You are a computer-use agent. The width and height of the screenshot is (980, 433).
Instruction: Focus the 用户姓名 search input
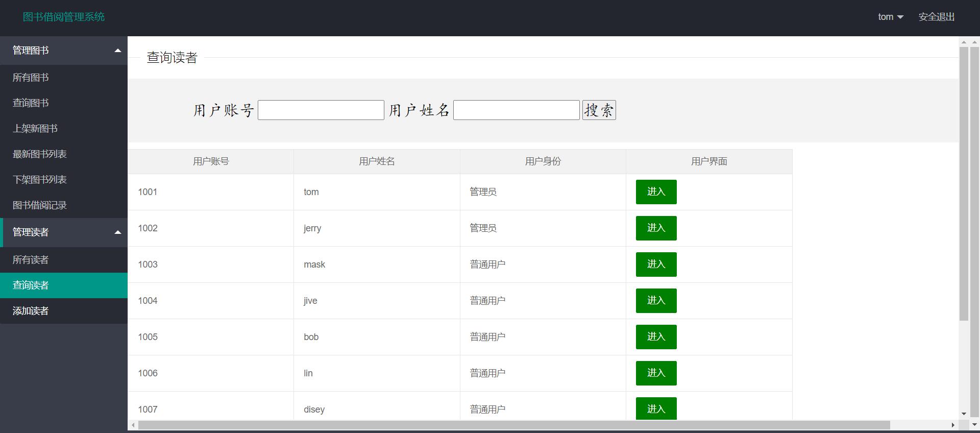pyautogui.click(x=517, y=110)
